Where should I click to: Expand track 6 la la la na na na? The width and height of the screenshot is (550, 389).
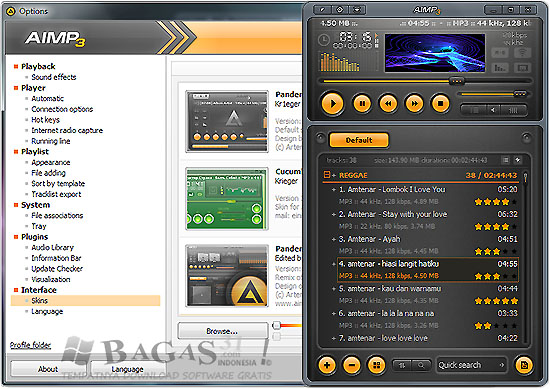tap(334, 313)
